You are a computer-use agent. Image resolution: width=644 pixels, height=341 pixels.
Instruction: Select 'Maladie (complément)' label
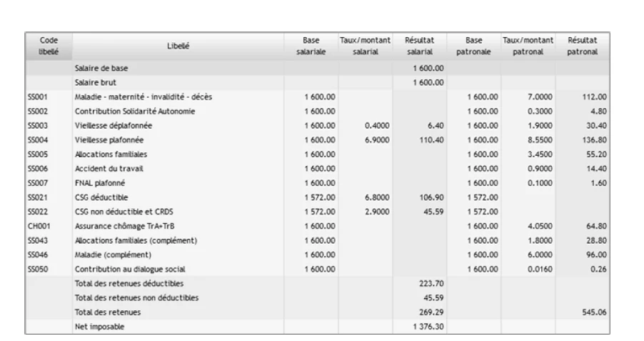pos(113,255)
